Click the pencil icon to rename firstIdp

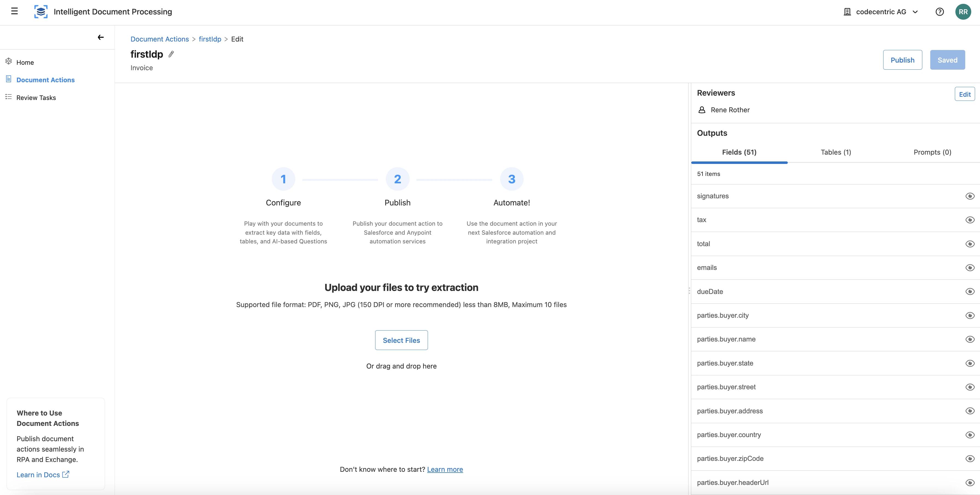pyautogui.click(x=171, y=54)
